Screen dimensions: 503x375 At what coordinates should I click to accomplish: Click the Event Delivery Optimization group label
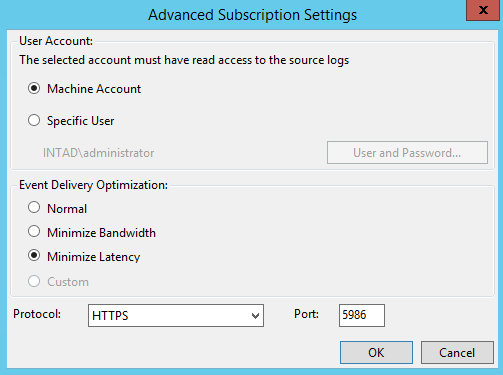click(93, 185)
